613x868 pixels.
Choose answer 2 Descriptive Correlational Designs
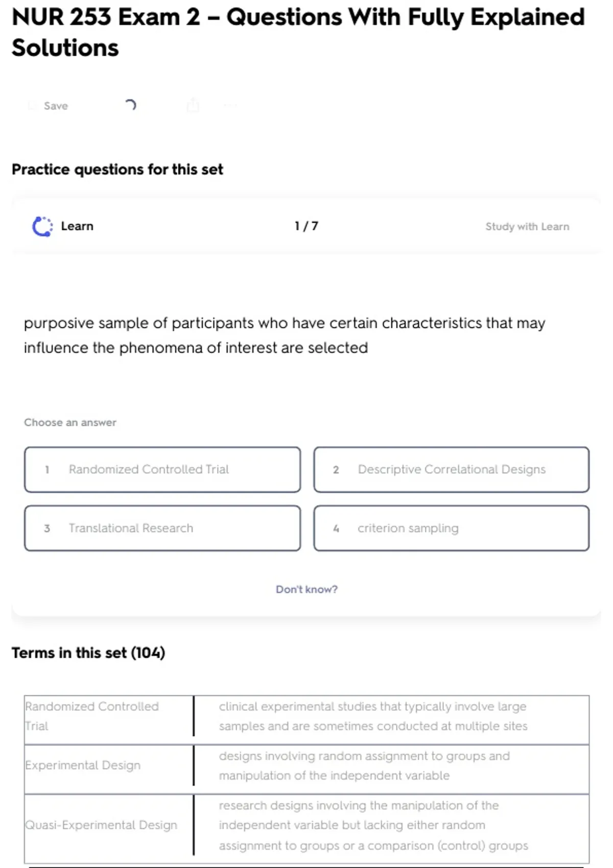coord(451,470)
